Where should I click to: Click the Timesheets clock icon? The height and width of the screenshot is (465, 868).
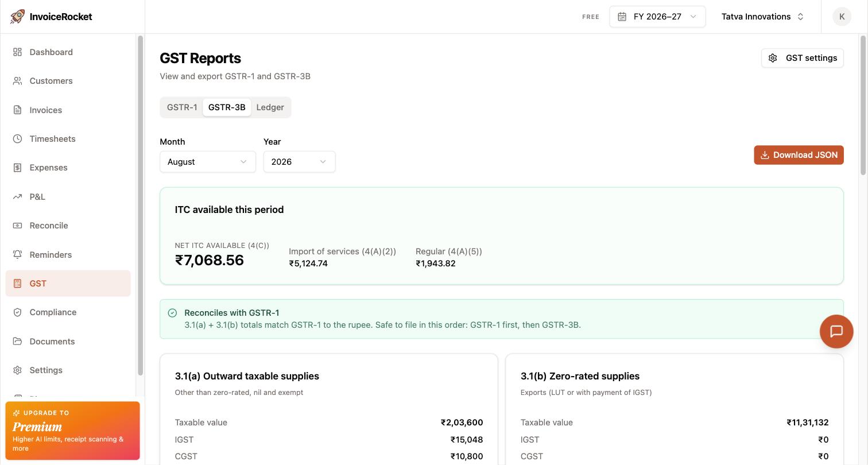click(x=18, y=139)
